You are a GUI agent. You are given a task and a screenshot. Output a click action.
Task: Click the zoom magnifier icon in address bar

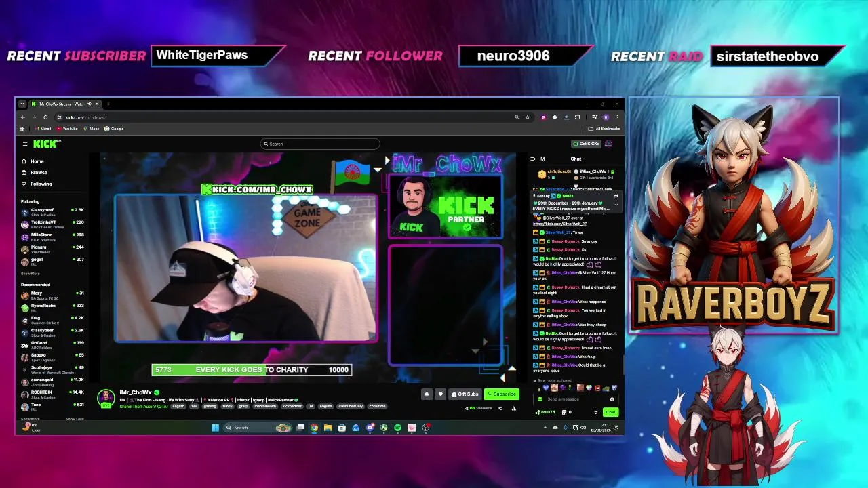517,117
